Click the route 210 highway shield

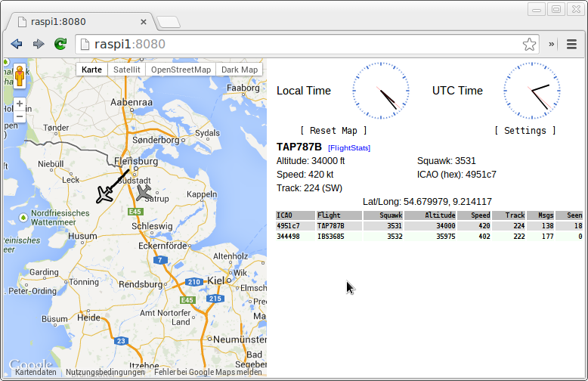(x=194, y=282)
